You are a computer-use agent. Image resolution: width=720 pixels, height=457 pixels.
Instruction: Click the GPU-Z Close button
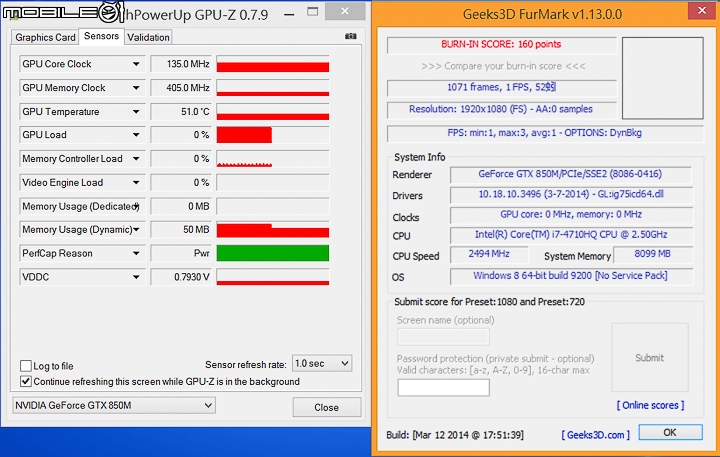click(x=326, y=407)
